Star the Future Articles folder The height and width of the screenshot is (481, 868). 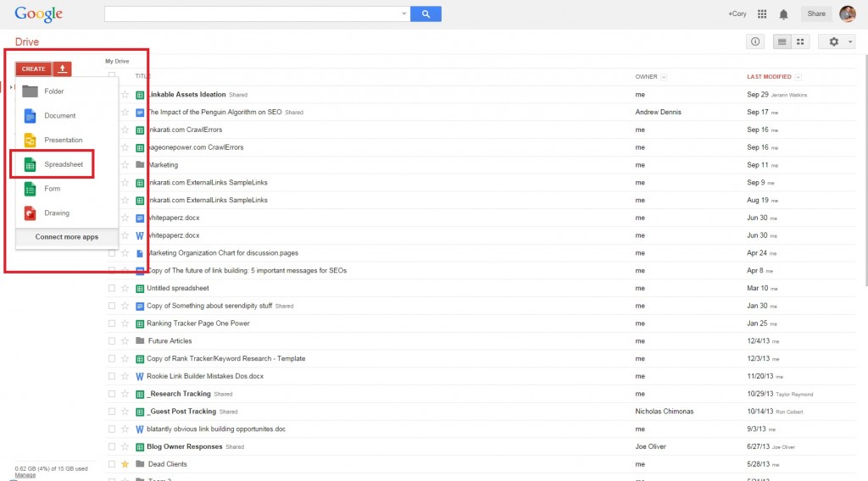click(125, 341)
